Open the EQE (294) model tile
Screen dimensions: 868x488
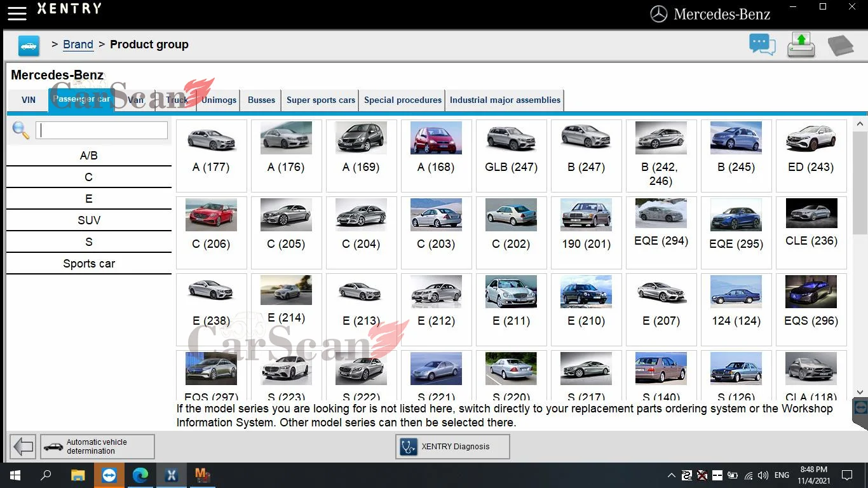pyautogui.click(x=661, y=233)
